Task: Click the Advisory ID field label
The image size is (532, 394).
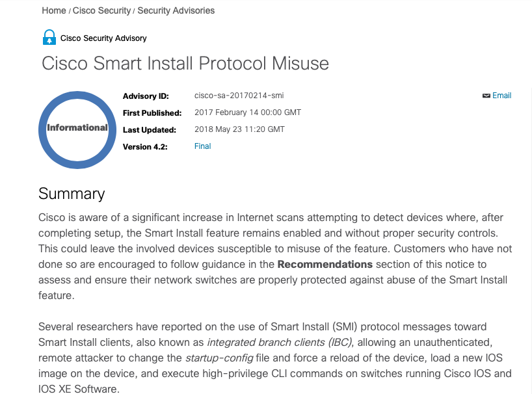Action: 146,96
